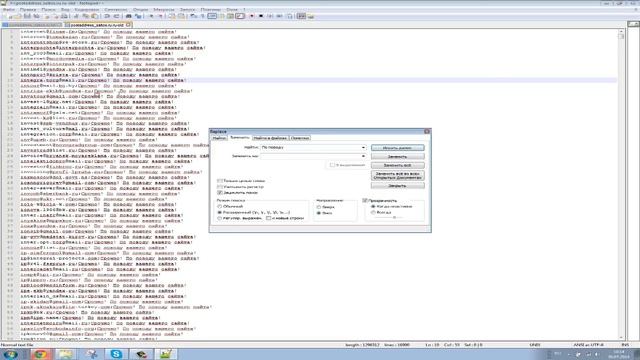Click the Save recorded macro icon
Viewport: 640px width, 360px height.
pyautogui.click(x=289, y=16)
